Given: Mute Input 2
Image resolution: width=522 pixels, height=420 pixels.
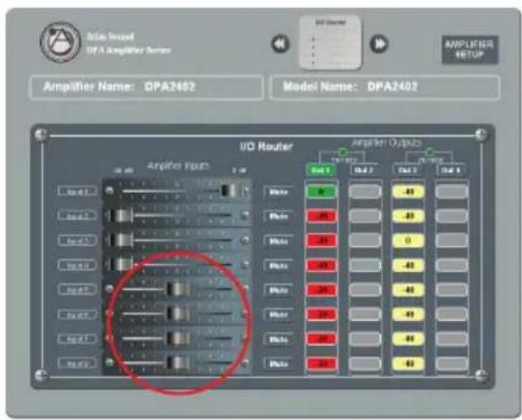Looking at the screenshot, I should 278,217.
